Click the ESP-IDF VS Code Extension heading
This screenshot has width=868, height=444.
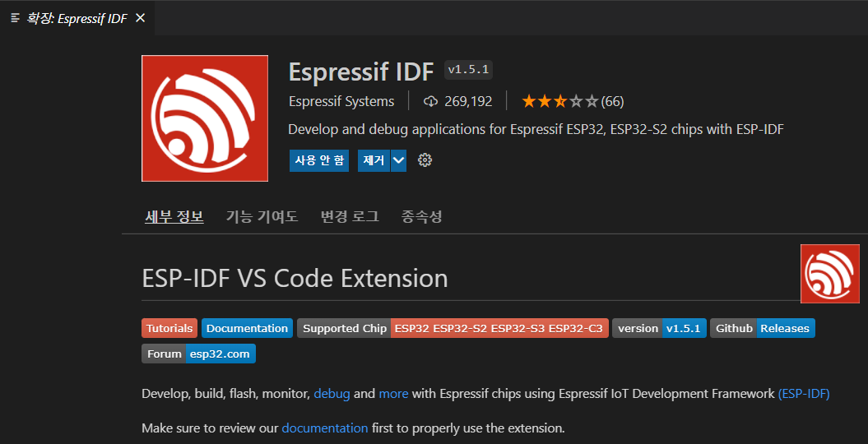[295, 278]
